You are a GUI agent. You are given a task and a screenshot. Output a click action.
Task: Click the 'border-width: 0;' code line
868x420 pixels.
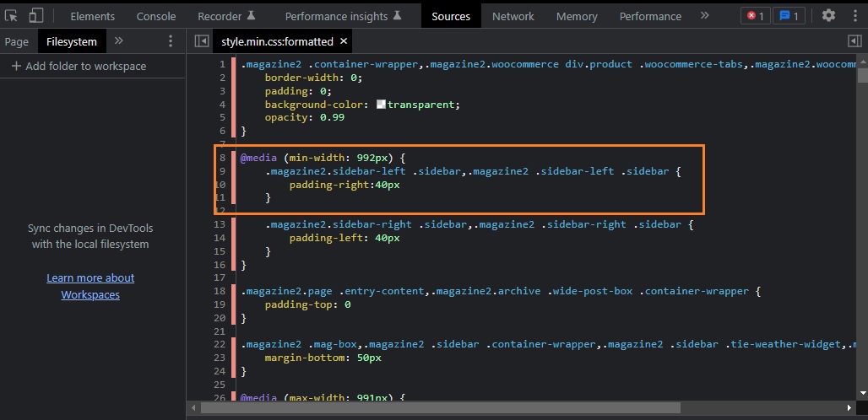[x=313, y=78]
